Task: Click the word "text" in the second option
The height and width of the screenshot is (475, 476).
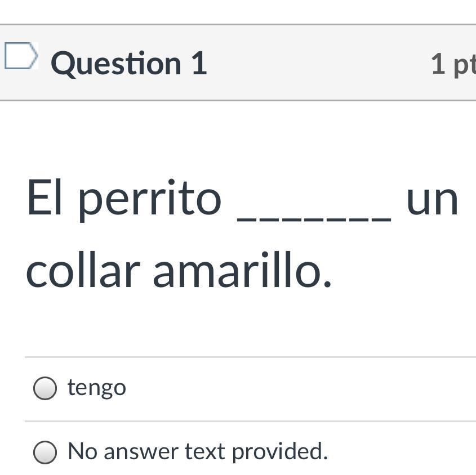Action: pyautogui.click(x=205, y=451)
